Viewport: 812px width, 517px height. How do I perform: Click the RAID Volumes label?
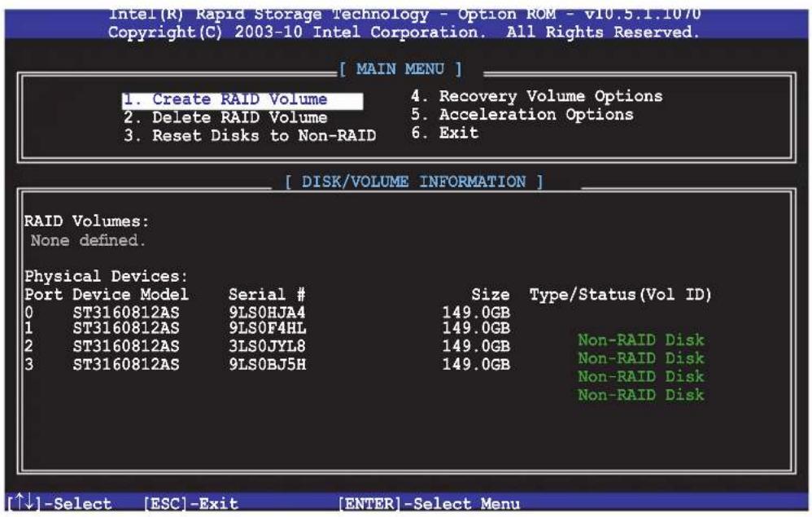(86, 221)
